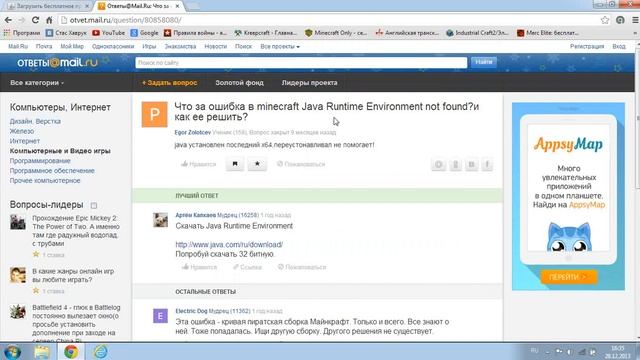Open the Железо category
Image resolution: width=640 pixels, height=360 pixels.
[22, 131]
